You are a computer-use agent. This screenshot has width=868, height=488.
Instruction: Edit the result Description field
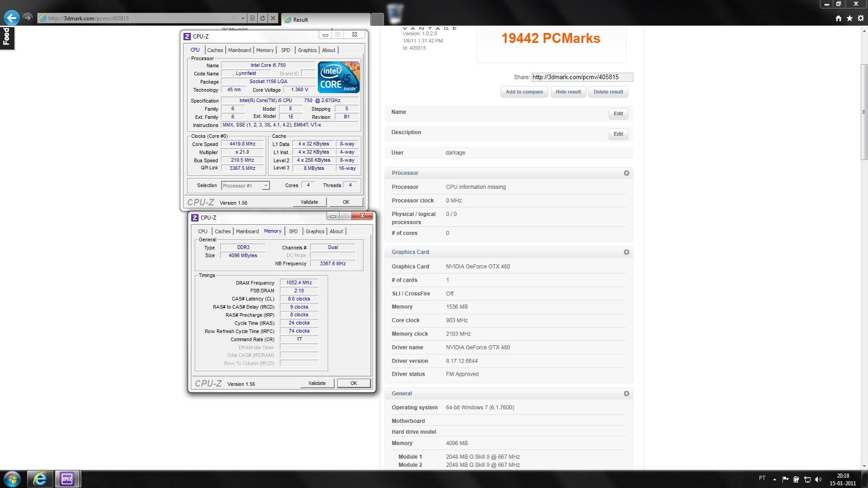[x=618, y=134]
